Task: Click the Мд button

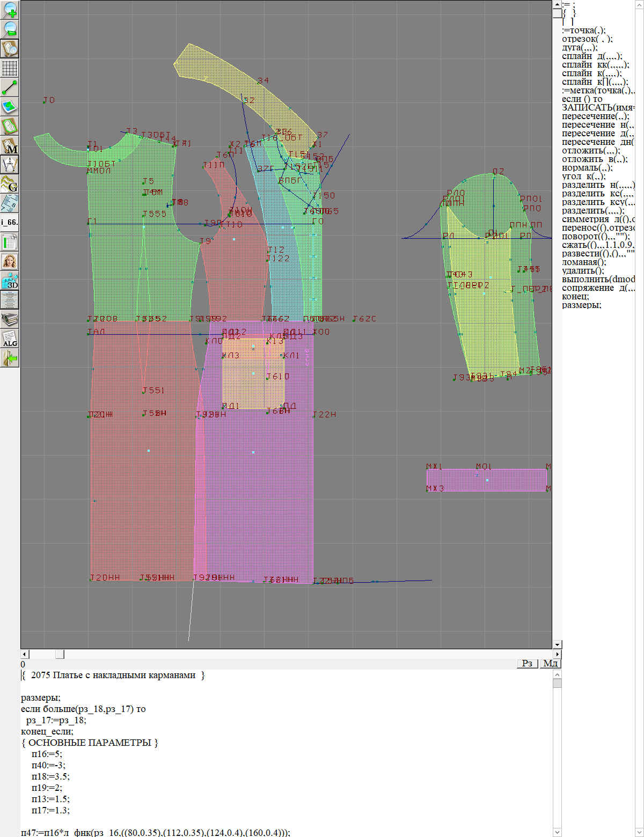Action: 550,664
